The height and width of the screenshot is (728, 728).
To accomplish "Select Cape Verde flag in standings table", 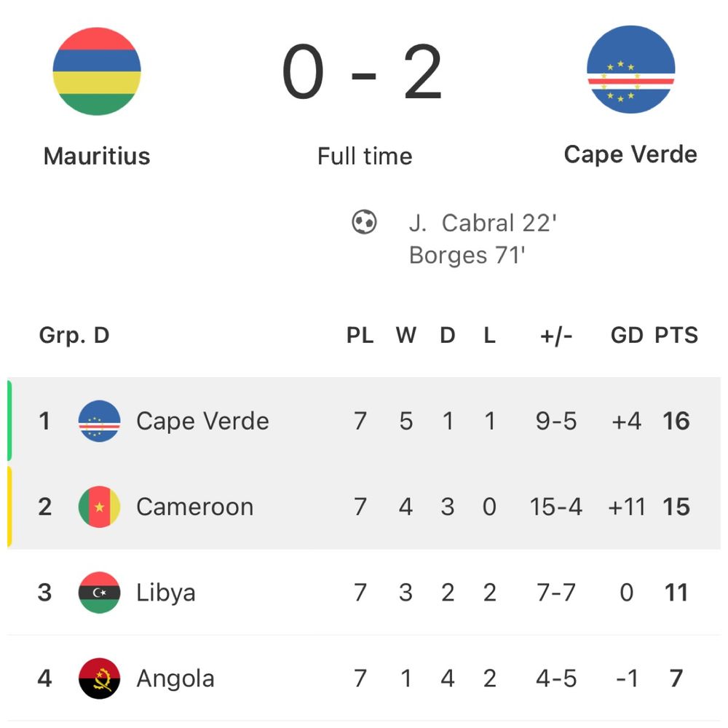I will coord(99,421).
